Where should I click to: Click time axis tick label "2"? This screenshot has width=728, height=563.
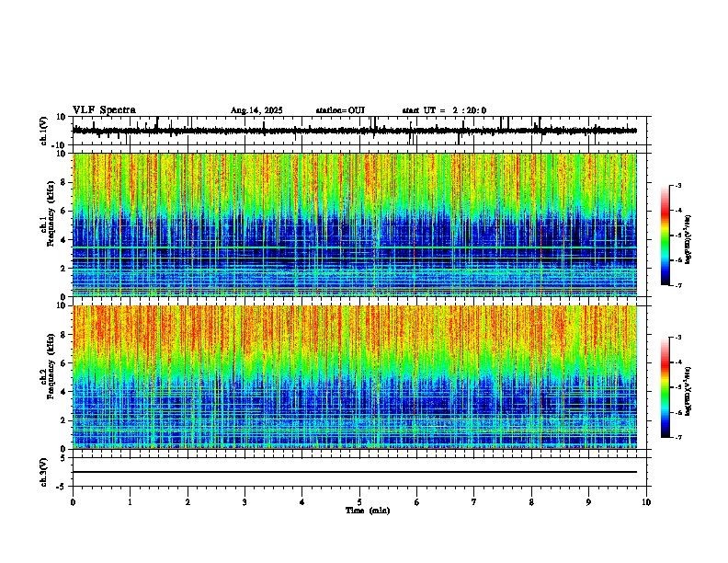(x=188, y=502)
